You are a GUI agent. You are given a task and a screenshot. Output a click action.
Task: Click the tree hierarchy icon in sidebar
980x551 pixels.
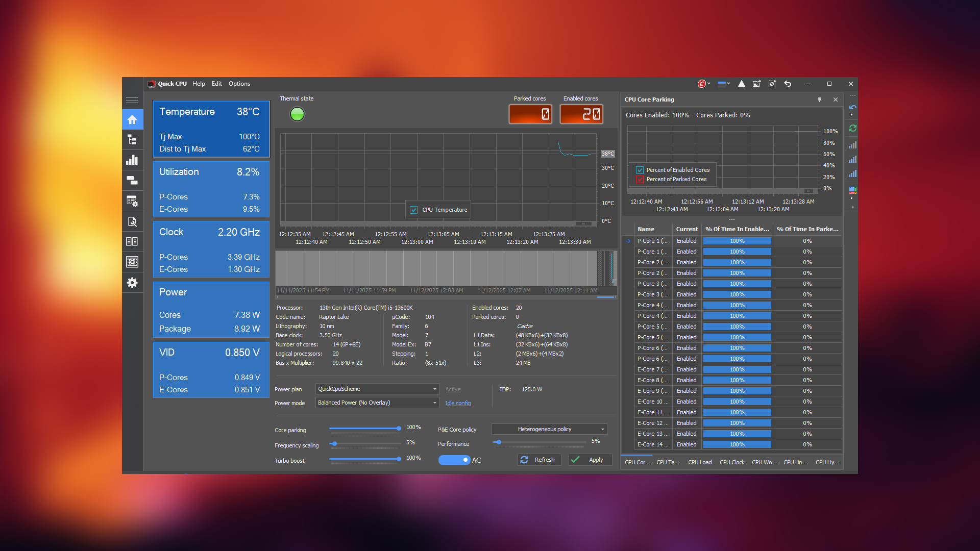132,140
